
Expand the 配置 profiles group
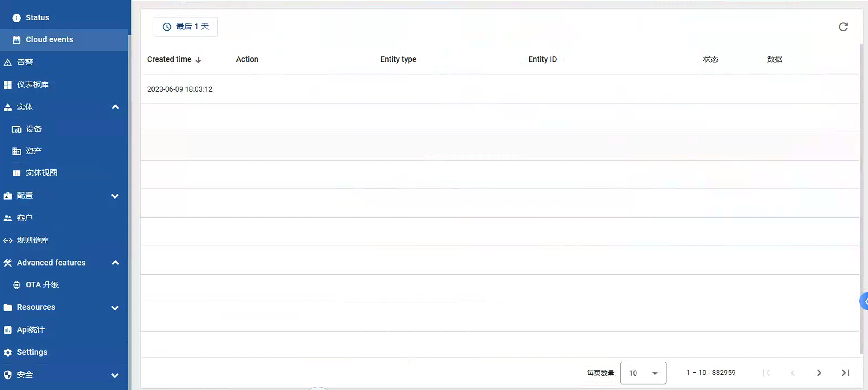coord(115,196)
